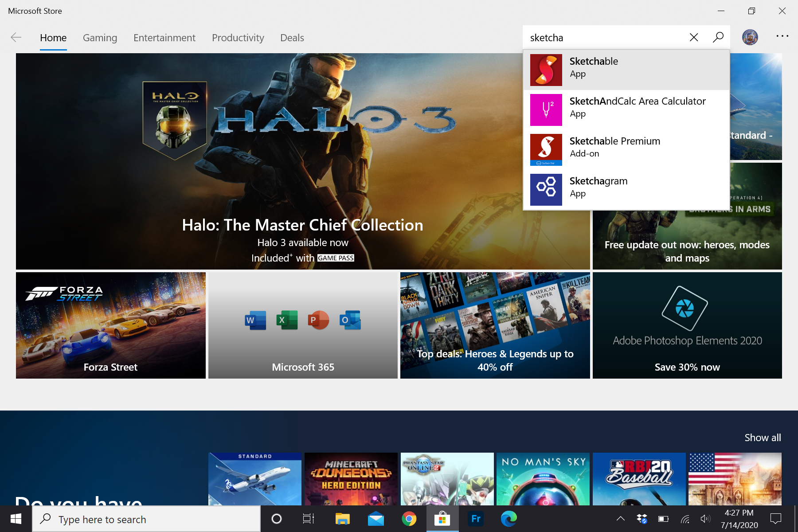Viewport: 798px width, 532px height.
Task: Click the Excel icon on Microsoft 365 tile
Action: [x=287, y=320]
